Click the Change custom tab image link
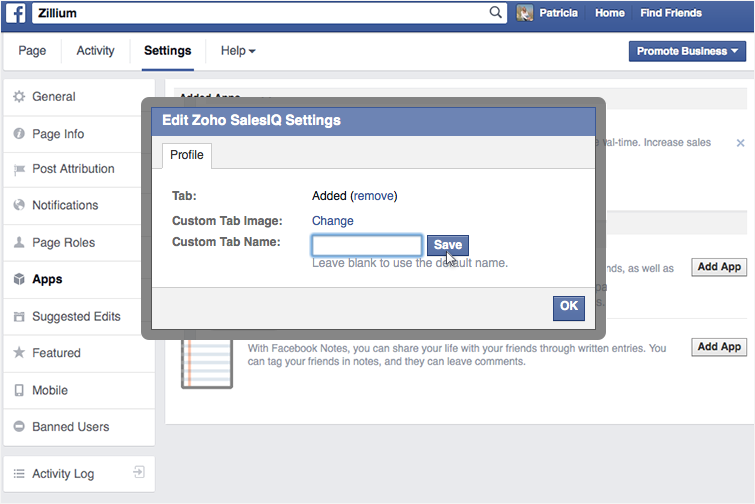 pyautogui.click(x=333, y=221)
